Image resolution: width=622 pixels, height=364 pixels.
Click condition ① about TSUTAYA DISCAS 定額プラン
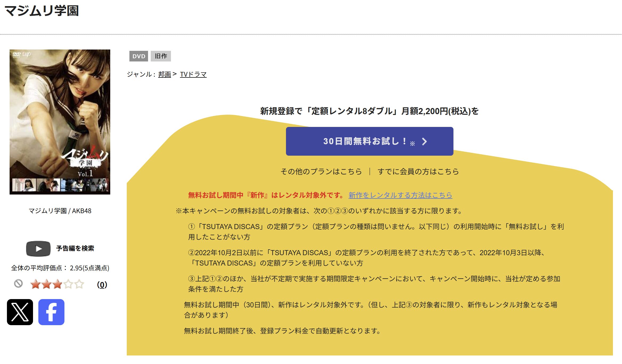(376, 232)
